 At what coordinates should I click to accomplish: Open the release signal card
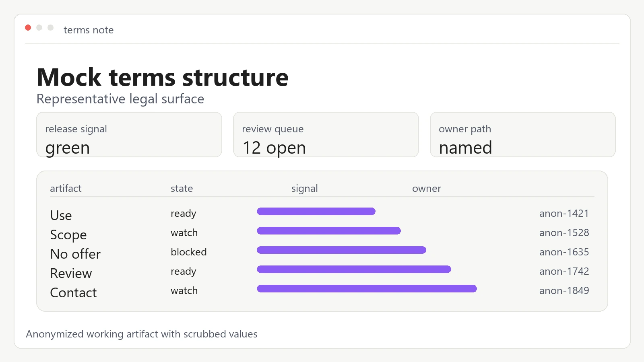[129, 134]
